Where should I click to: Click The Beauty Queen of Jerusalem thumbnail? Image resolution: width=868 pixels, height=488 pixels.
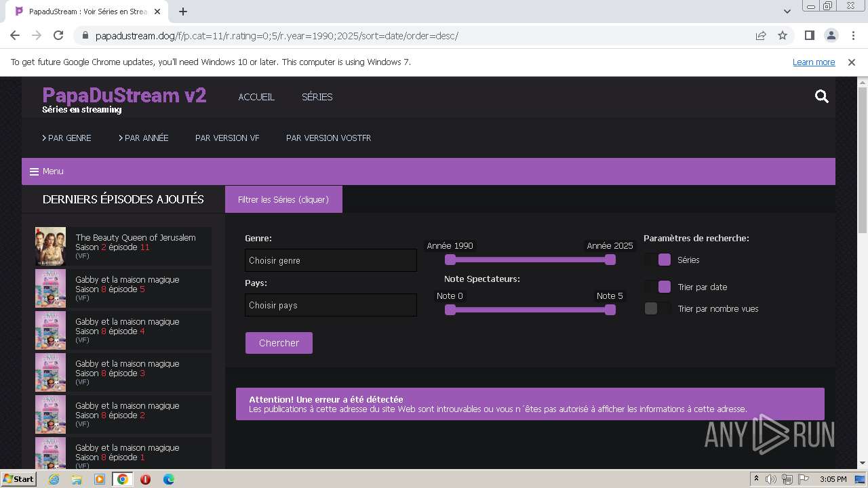50,246
